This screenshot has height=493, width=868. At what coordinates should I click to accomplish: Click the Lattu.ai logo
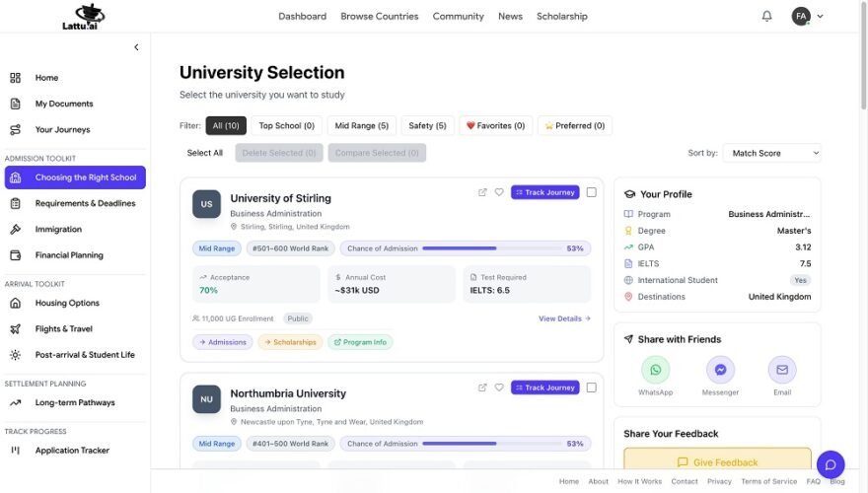point(80,16)
